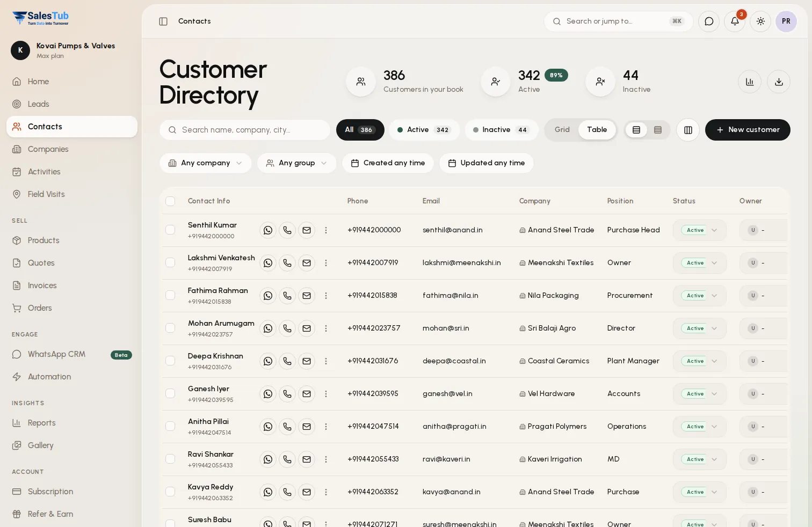This screenshot has height=527, width=812.
Task: Open Refer & Earn sidebar link
Action: point(72,514)
